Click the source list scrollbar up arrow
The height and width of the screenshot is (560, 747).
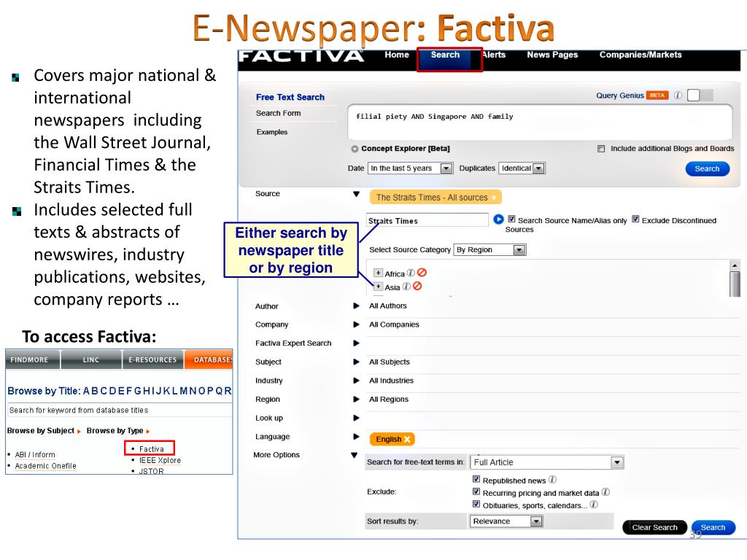(x=735, y=265)
